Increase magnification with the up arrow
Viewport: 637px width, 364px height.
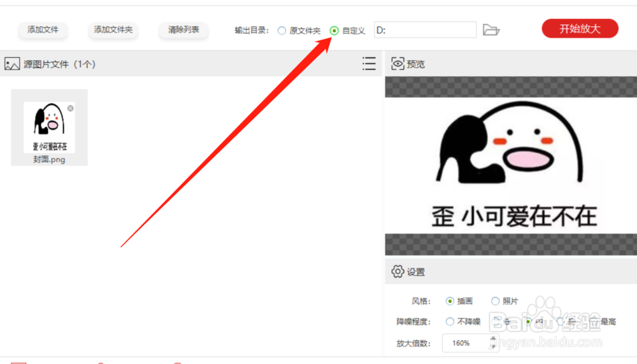[x=493, y=339]
